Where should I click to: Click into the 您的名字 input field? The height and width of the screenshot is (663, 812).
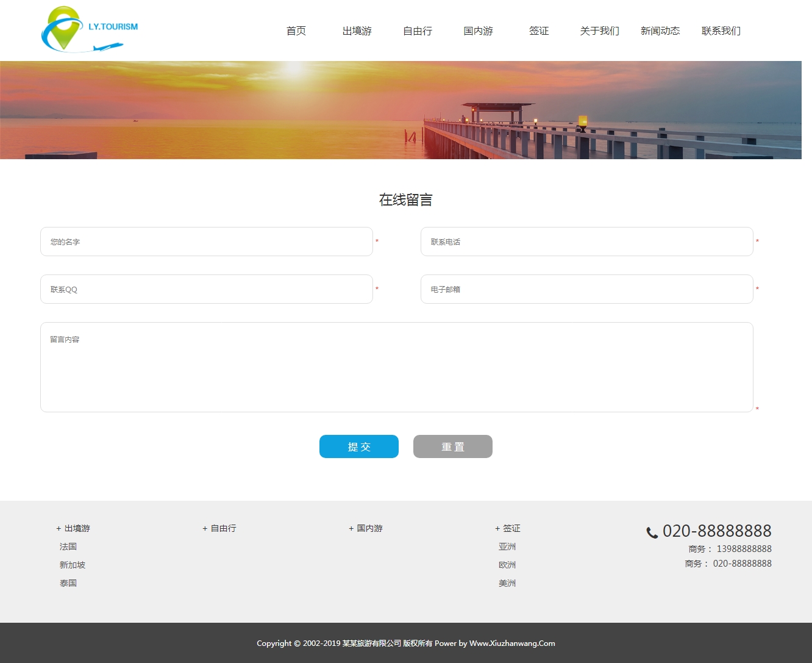click(x=206, y=242)
